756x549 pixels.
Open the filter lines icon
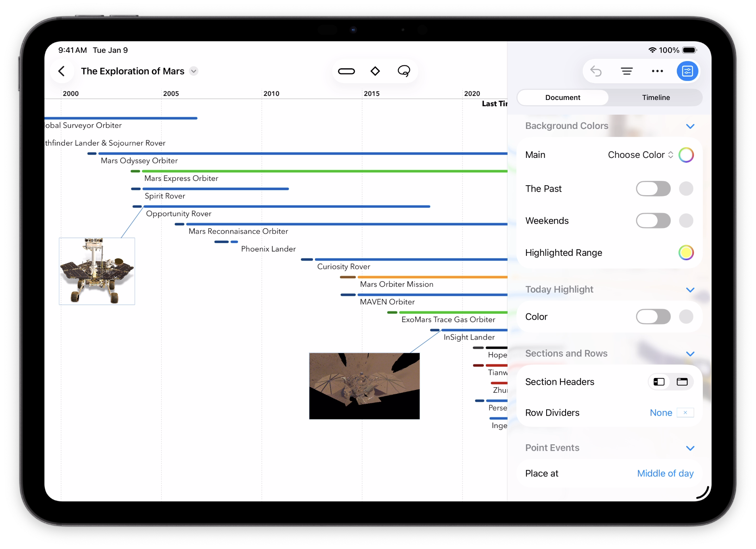627,71
